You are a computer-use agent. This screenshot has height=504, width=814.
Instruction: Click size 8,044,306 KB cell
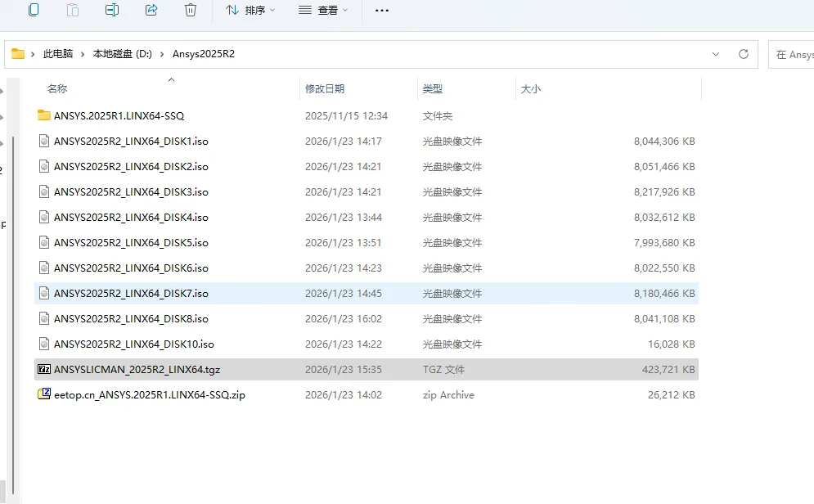[664, 142]
